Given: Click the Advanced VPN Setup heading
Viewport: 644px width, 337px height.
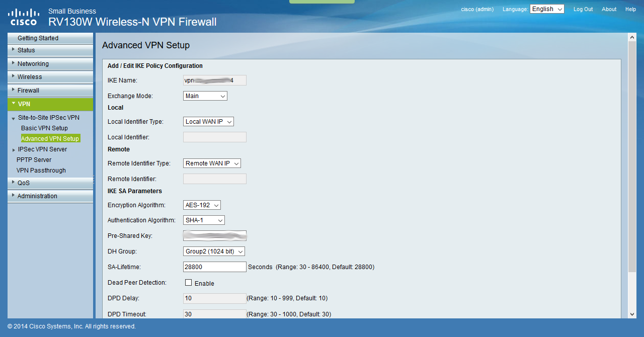Looking at the screenshot, I should (146, 45).
